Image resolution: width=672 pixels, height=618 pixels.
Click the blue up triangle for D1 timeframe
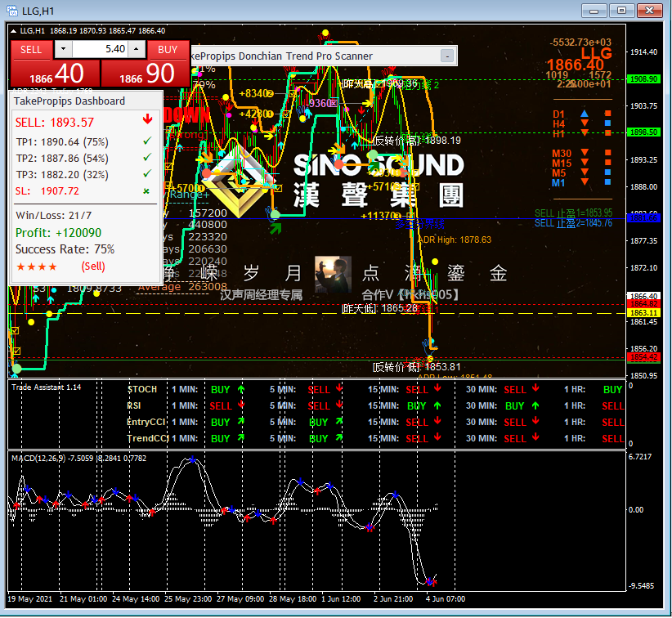585,114
